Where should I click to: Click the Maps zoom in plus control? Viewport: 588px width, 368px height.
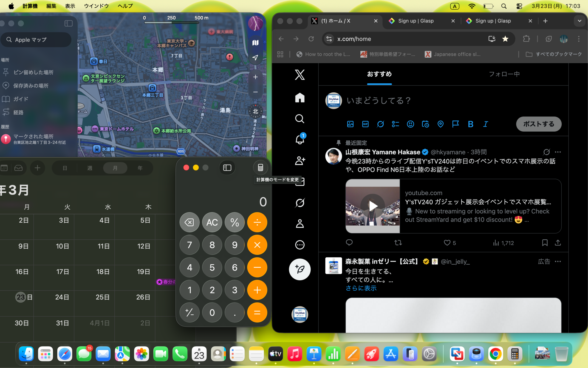pos(255,77)
